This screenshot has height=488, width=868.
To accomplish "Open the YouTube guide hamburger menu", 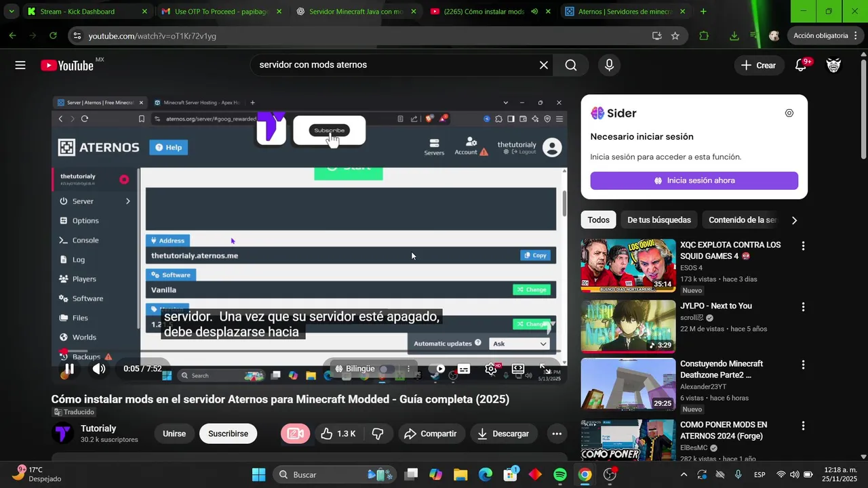I will coord(20,65).
